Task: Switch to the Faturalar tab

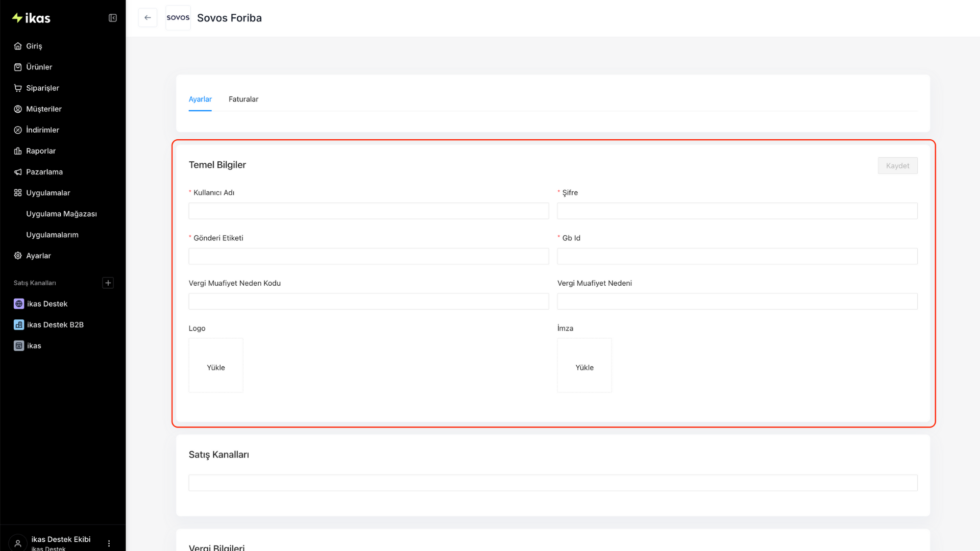Action: pos(243,99)
